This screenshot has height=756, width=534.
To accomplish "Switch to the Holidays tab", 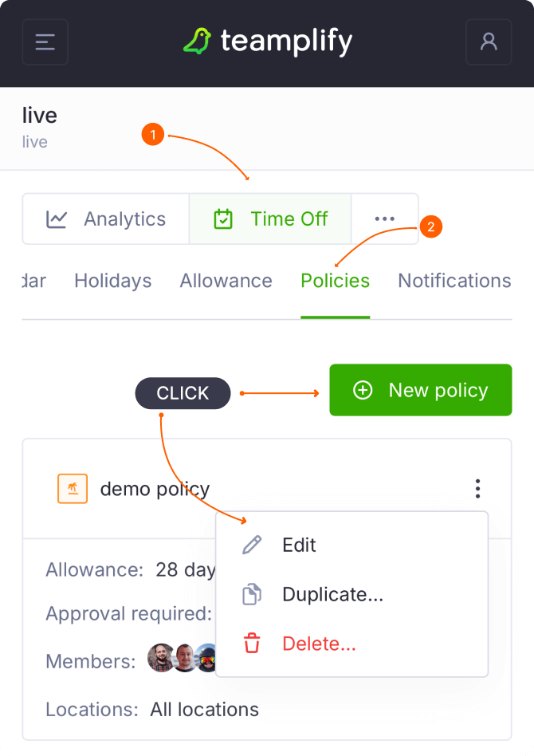I will tap(112, 281).
